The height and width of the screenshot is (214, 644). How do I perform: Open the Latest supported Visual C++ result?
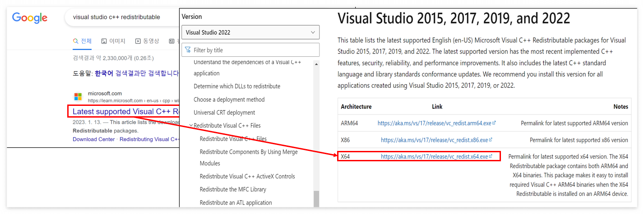126,111
